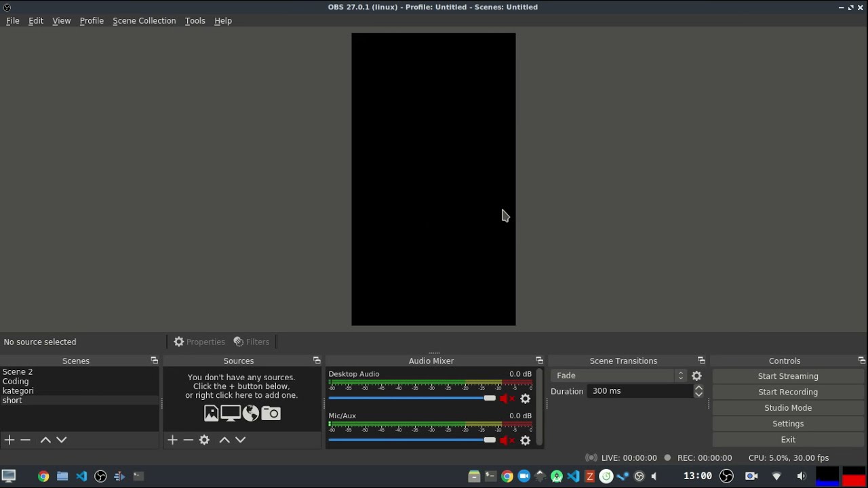Click the Properties button

(x=199, y=342)
